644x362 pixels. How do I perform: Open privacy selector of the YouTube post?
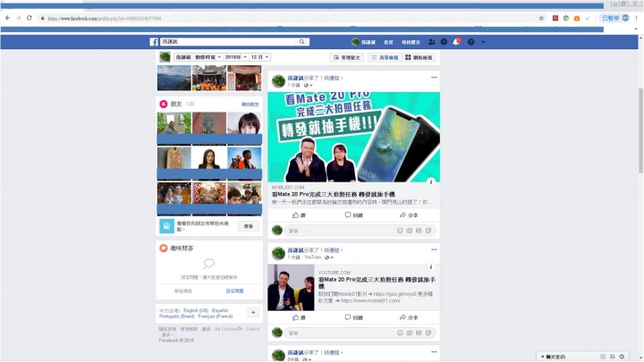(330, 257)
